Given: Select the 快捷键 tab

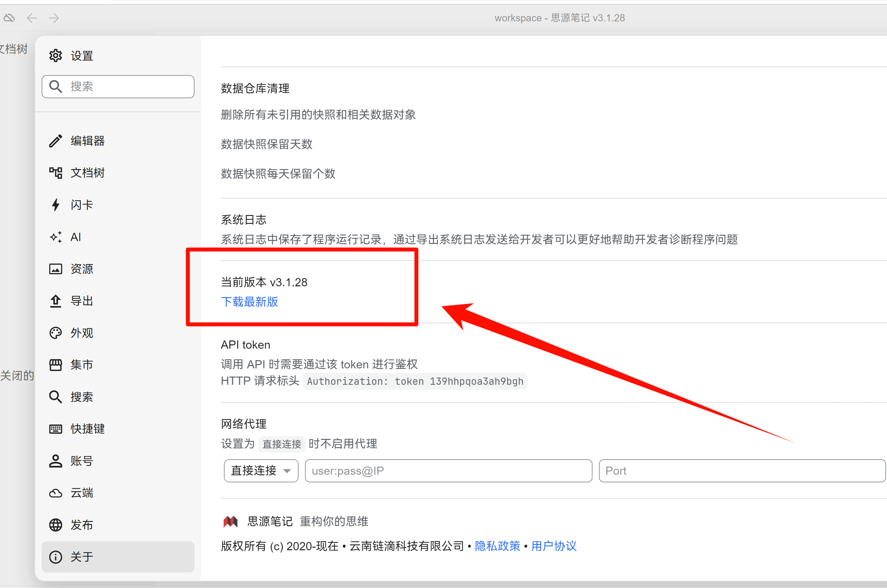Looking at the screenshot, I should 118,429.
